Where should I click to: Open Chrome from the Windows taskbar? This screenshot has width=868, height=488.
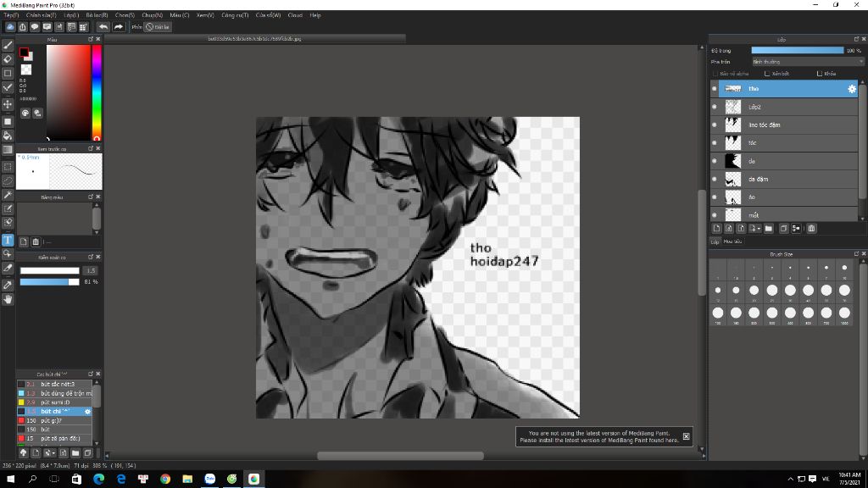point(165,479)
